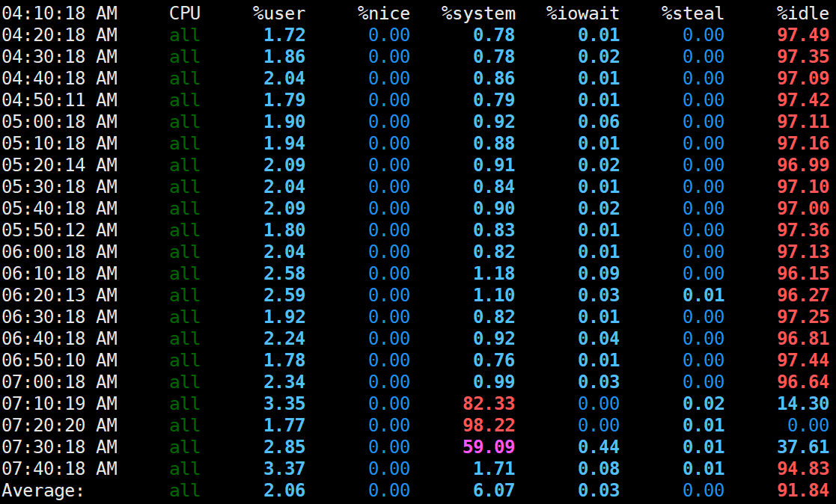Screen dimensions: 836x504
Task: Click the %user value 1.80
Action: point(284,230)
